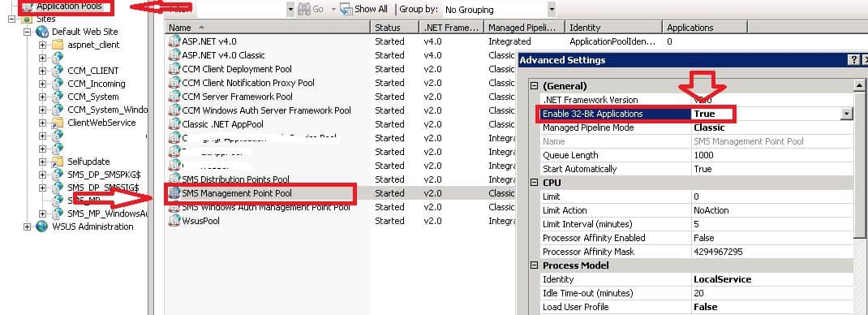Viewport: 868px width, 315px height.
Task: Click the CCM Client Notification Proxy Pool icon
Action: coord(174,83)
